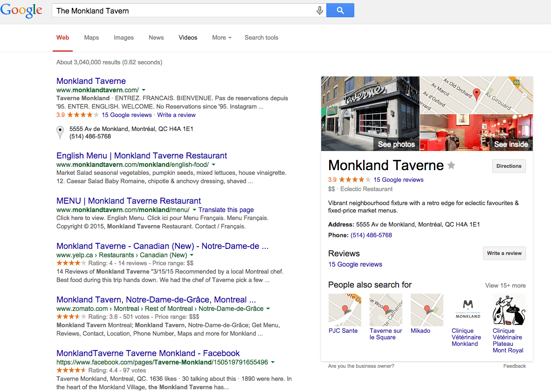Viewport: 551px width, 392px height.
Task: Click the PJC Sante link
Action: 343,331
